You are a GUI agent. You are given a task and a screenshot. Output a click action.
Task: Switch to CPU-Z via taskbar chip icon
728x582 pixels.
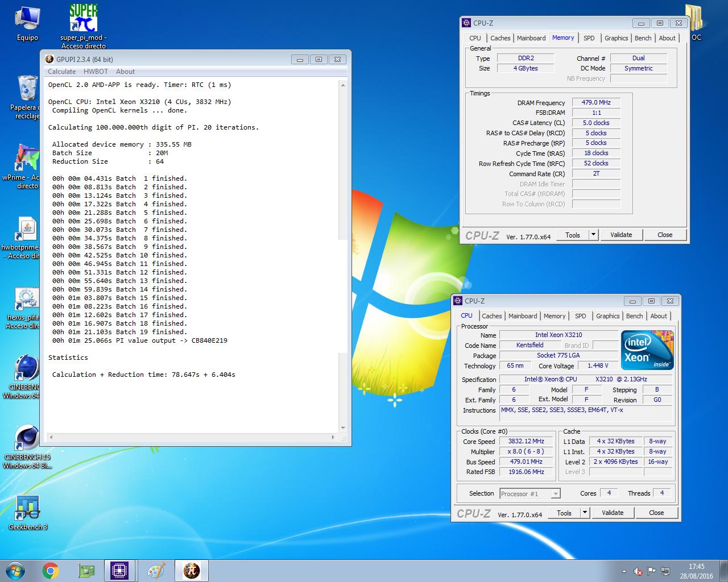[120, 571]
